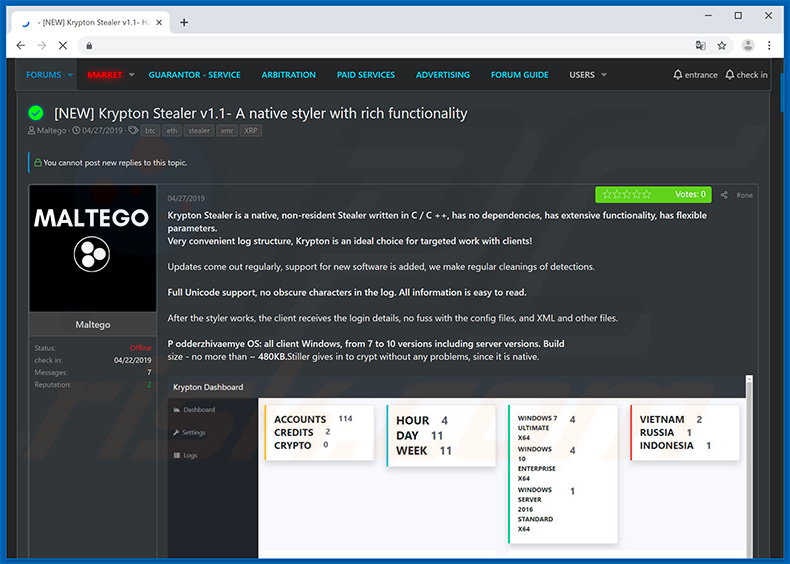Open GUARANTOR - SERVICE page
Viewport: 790px width, 564px height.
pos(194,75)
